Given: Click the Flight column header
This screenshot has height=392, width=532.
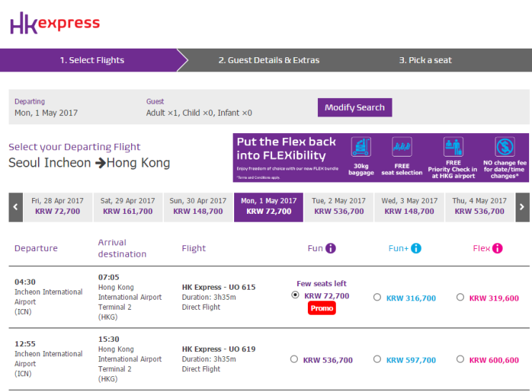Looking at the screenshot, I should click(194, 248).
